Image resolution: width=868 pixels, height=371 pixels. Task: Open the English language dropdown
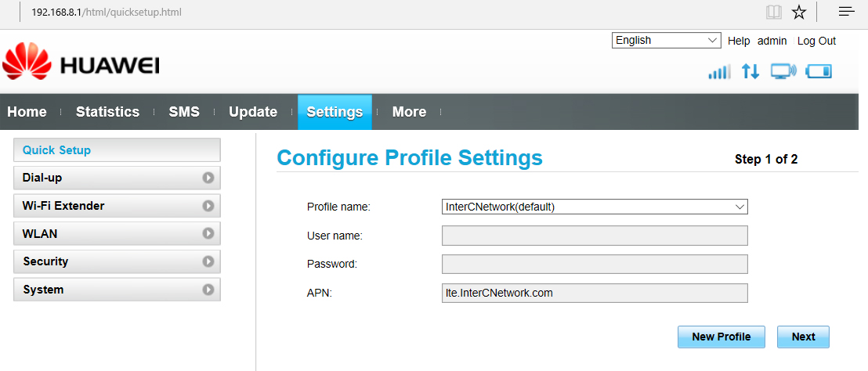pos(667,41)
